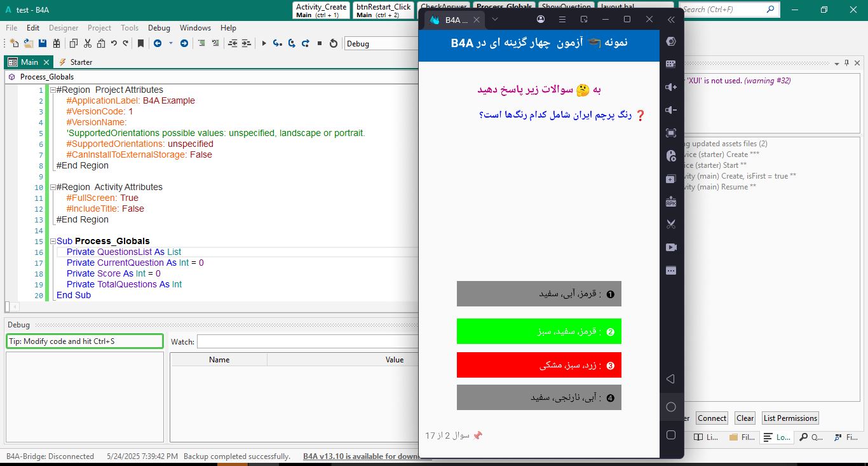This screenshot has height=466, width=868.
Task: Click the Export as zip toolbar icon
Action: (x=57, y=43)
